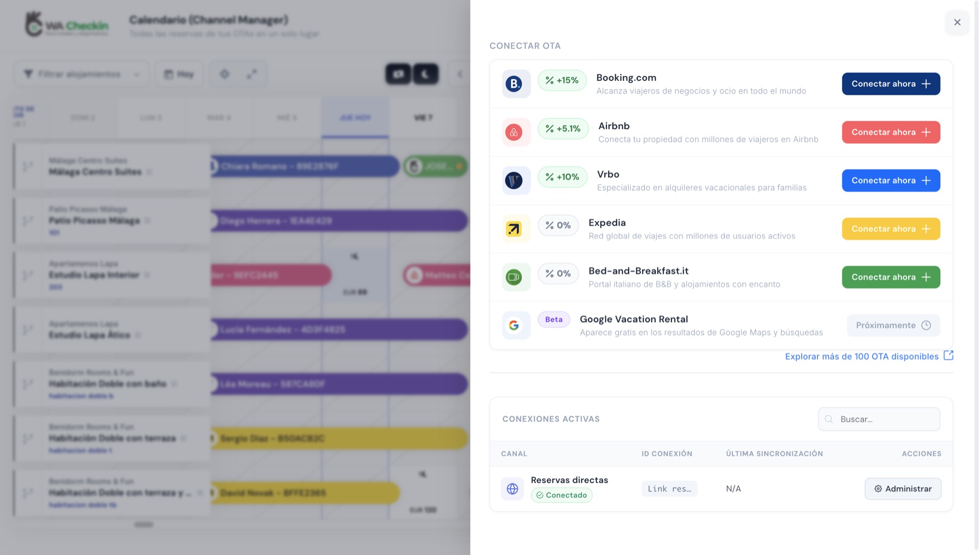Image resolution: width=980 pixels, height=555 pixels.
Task: Click the Buscar search field
Action: pyautogui.click(x=879, y=420)
